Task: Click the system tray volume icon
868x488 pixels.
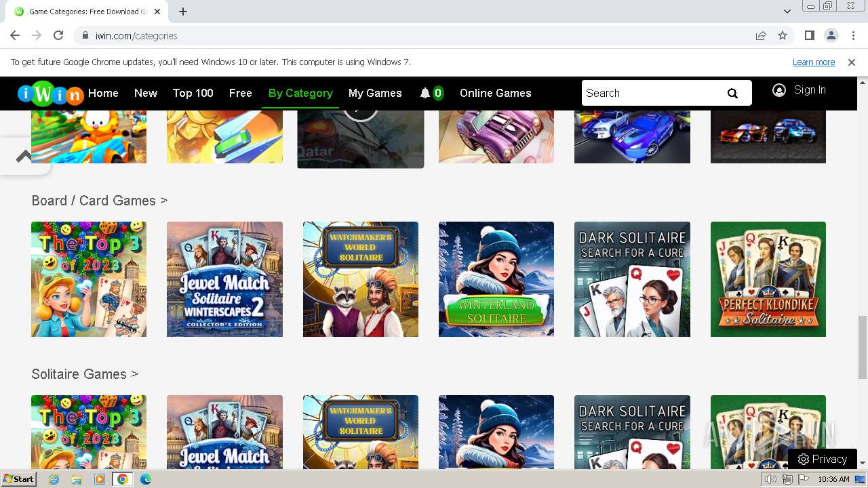Action: (x=771, y=479)
